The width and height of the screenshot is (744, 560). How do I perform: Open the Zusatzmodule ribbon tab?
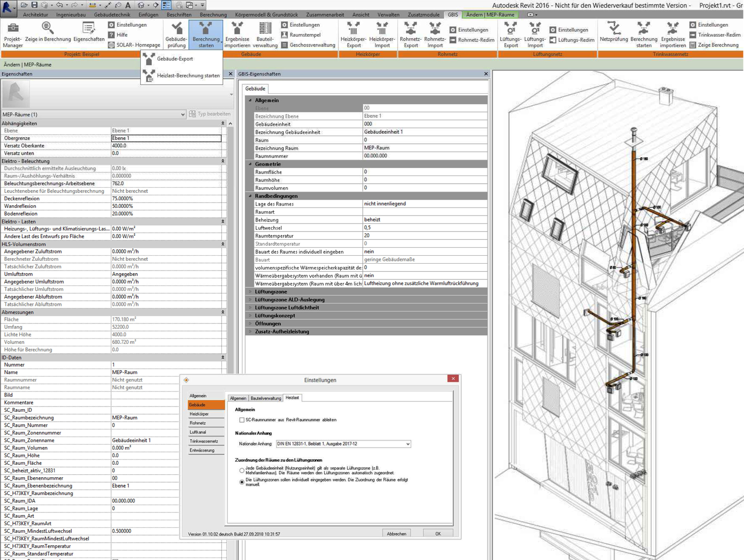point(424,15)
